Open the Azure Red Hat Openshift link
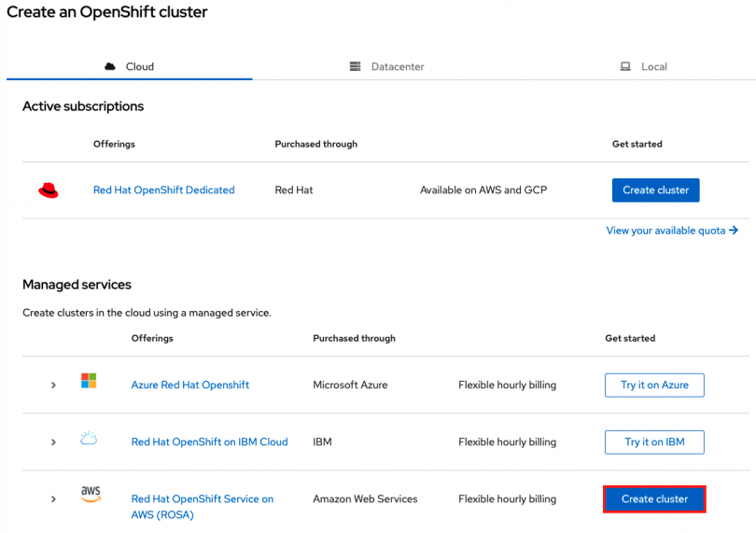The width and height of the screenshot is (756, 533). (190, 385)
